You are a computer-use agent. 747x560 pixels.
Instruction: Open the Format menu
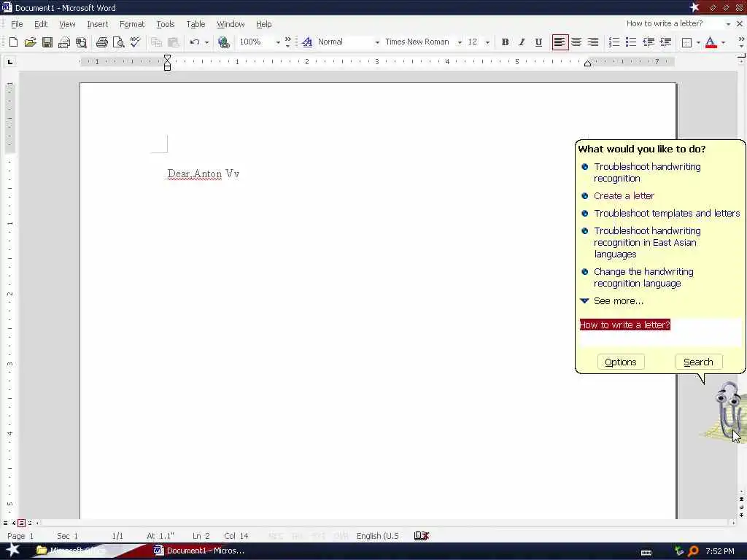132,24
